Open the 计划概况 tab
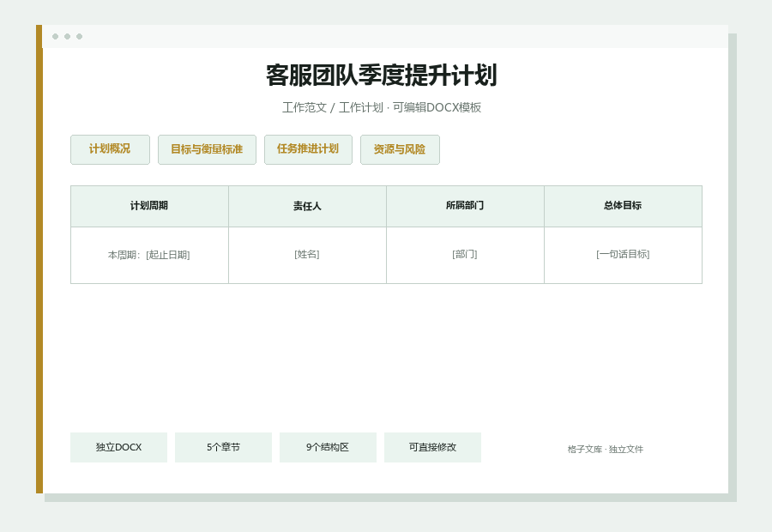This screenshot has height=532, width=772. point(110,149)
